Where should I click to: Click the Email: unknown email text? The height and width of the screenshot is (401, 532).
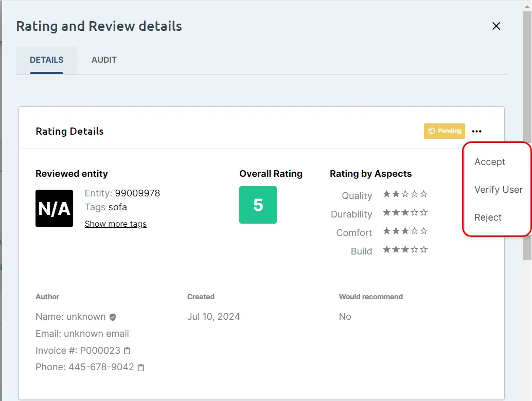click(x=82, y=334)
